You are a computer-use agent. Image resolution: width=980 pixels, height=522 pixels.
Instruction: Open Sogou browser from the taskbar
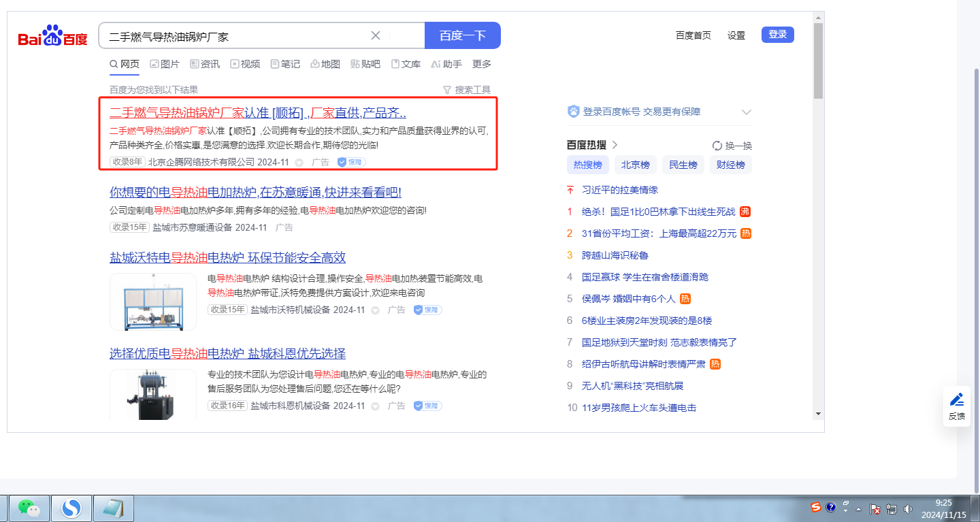tap(71, 508)
